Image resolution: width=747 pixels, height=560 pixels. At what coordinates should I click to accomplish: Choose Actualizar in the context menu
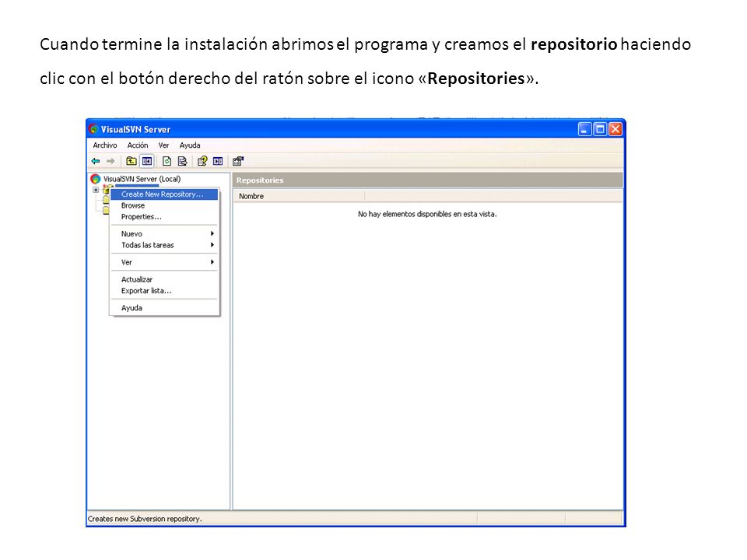point(164,279)
